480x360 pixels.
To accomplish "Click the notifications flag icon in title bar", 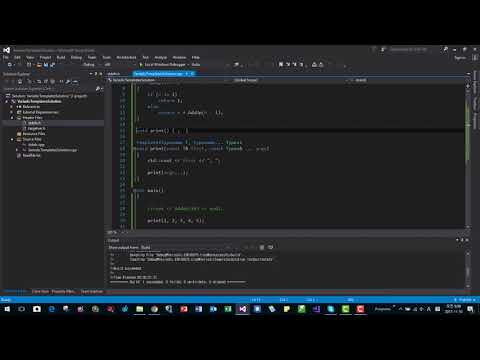I will point(374,50).
